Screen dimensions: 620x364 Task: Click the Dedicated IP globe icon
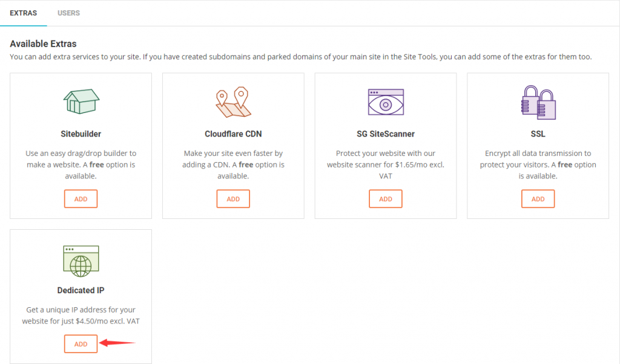coord(81,259)
